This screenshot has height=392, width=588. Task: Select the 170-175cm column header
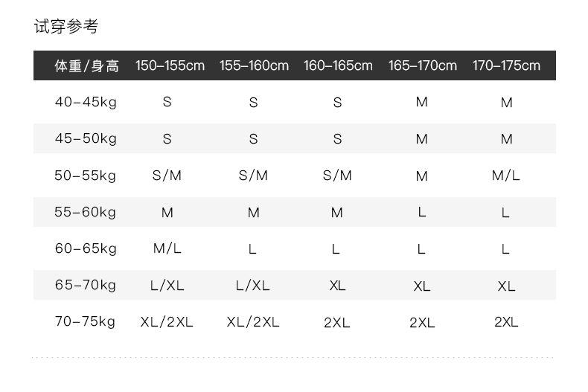coord(506,65)
